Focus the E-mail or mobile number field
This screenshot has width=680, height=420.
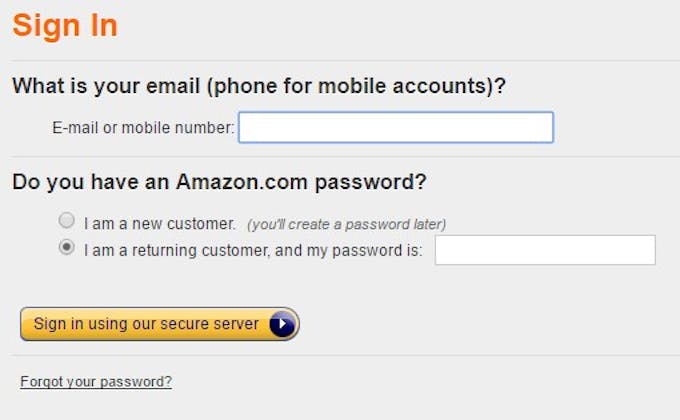396,128
